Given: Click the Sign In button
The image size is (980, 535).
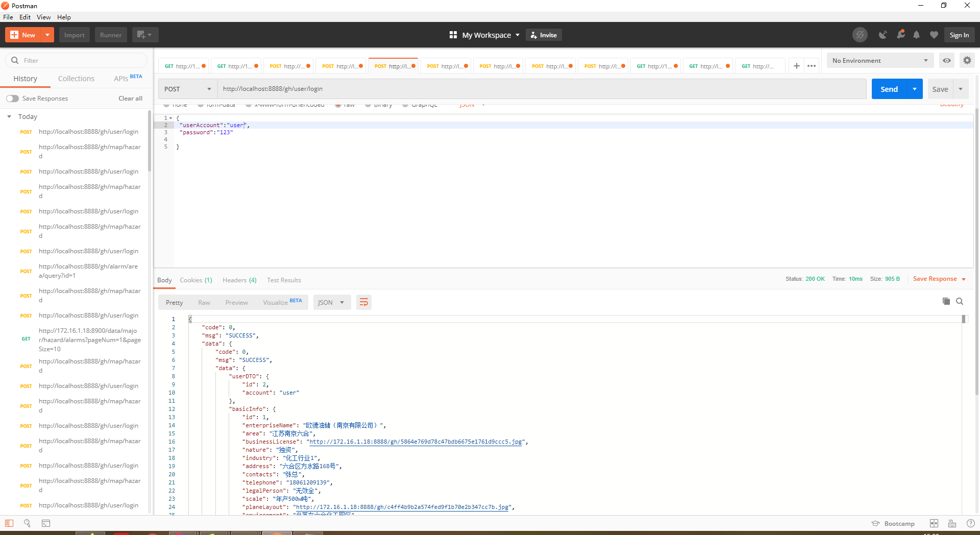Looking at the screenshot, I should click(959, 35).
